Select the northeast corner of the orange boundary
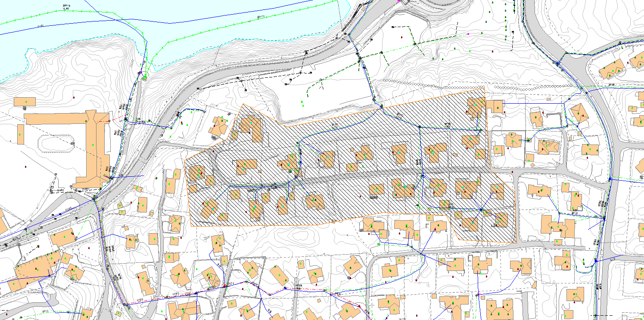Image resolution: width=644 pixels, height=320 pixels. pyautogui.click(x=484, y=86)
